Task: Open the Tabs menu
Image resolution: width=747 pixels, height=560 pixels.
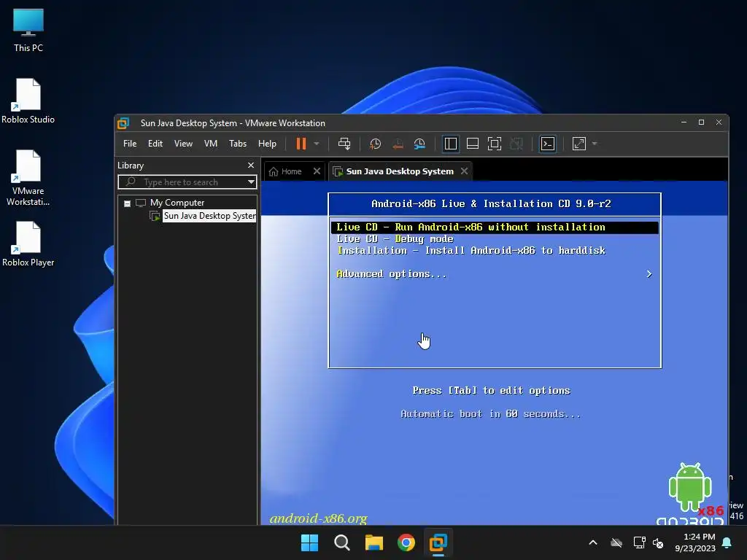Action: coord(238,144)
